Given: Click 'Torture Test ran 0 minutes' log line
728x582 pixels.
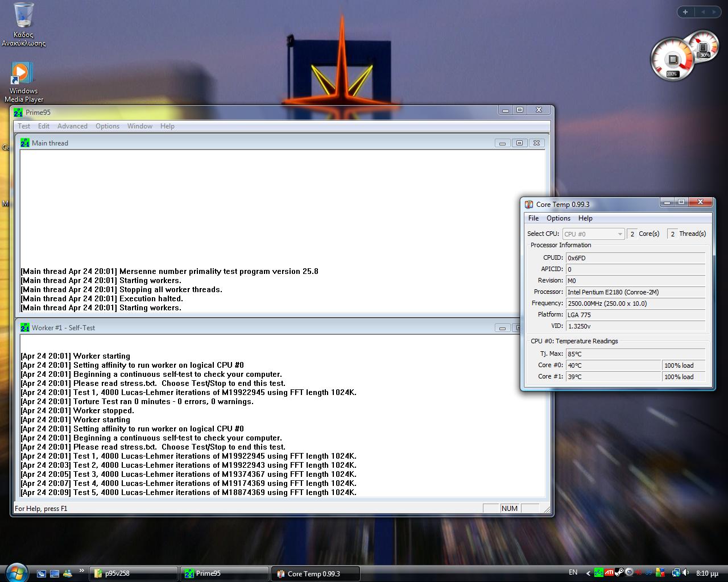Looking at the screenshot, I should click(137, 401).
